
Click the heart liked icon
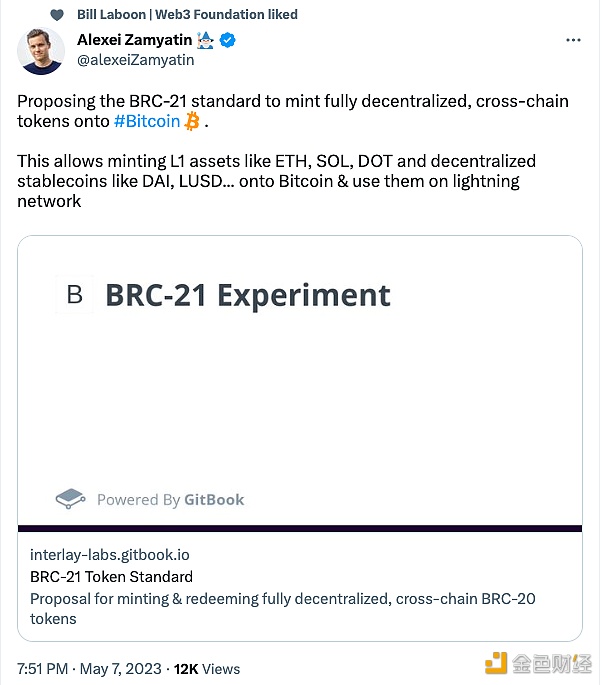click(x=57, y=15)
